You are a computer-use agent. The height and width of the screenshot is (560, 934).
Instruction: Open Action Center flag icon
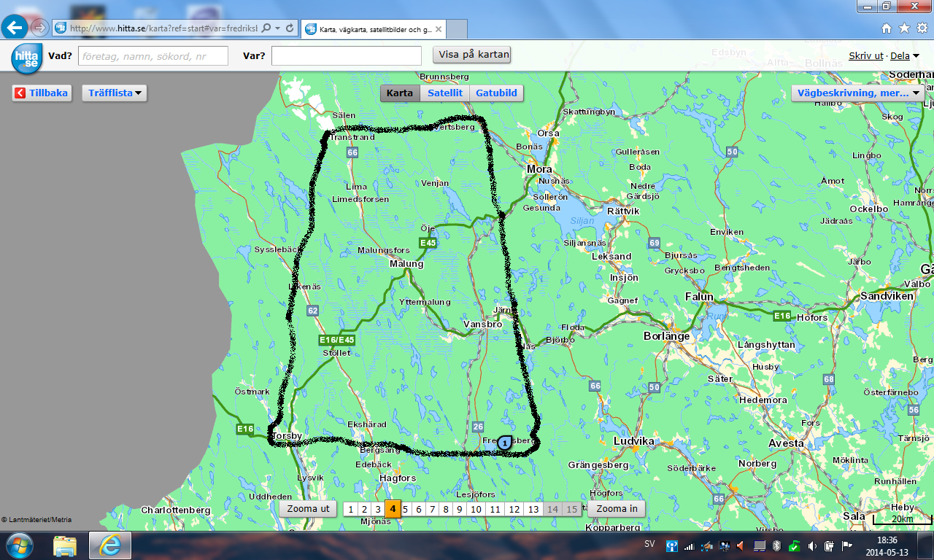point(846,545)
